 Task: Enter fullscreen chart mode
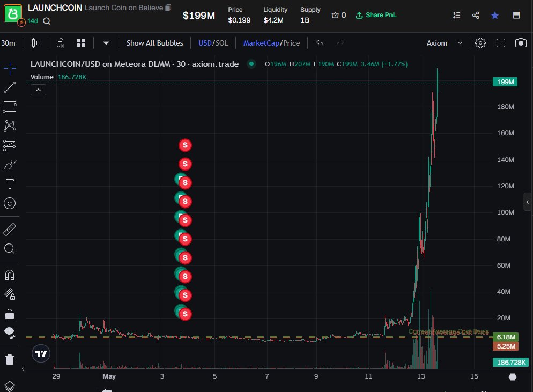(501, 43)
